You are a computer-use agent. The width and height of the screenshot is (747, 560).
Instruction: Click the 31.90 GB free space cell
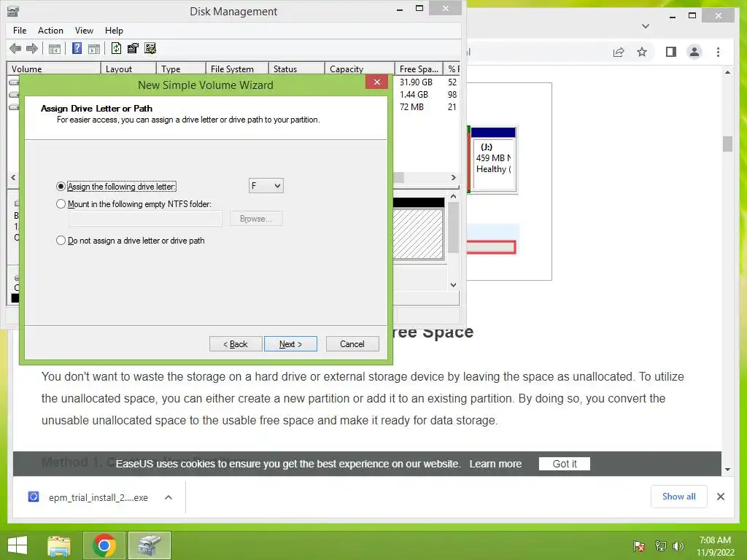click(416, 82)
